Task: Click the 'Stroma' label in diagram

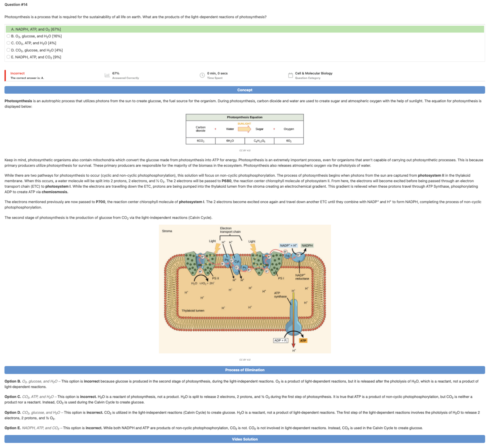Action: pos(167,231)
